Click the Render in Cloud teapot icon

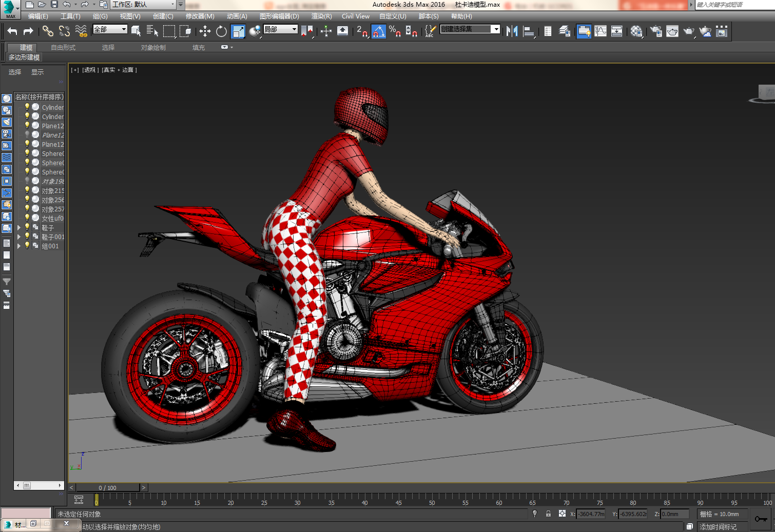tap(706, 31)
